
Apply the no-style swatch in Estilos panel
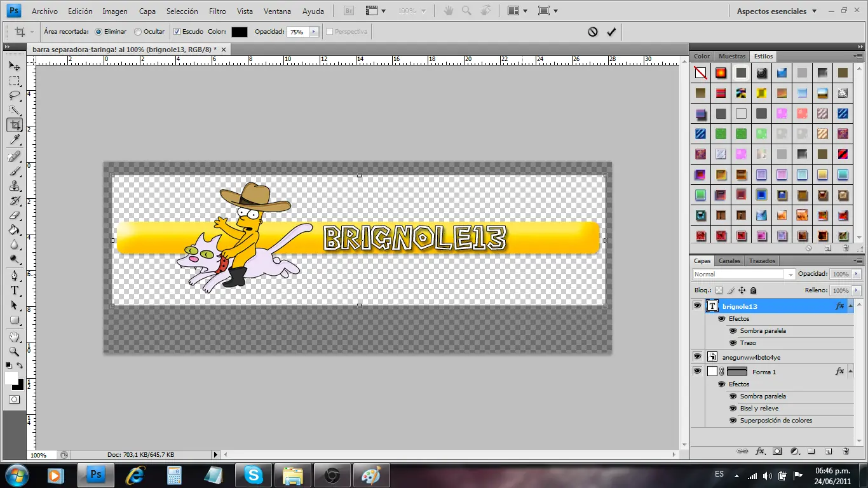(x=700, y=73)
